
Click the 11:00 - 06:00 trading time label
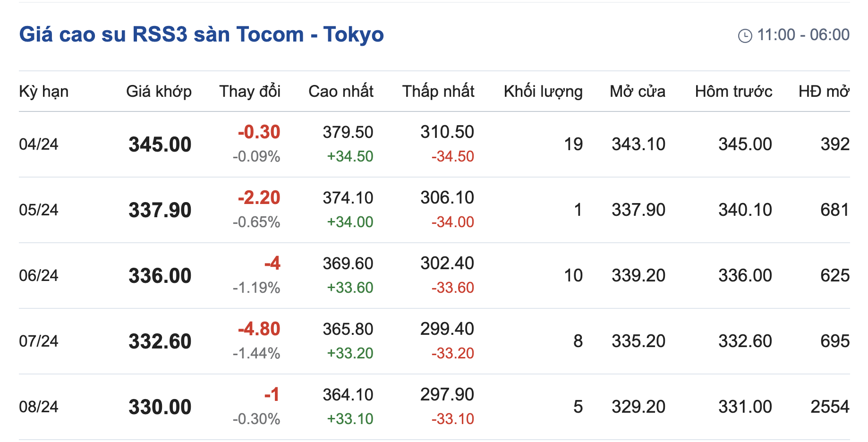(x=803, y=34)
